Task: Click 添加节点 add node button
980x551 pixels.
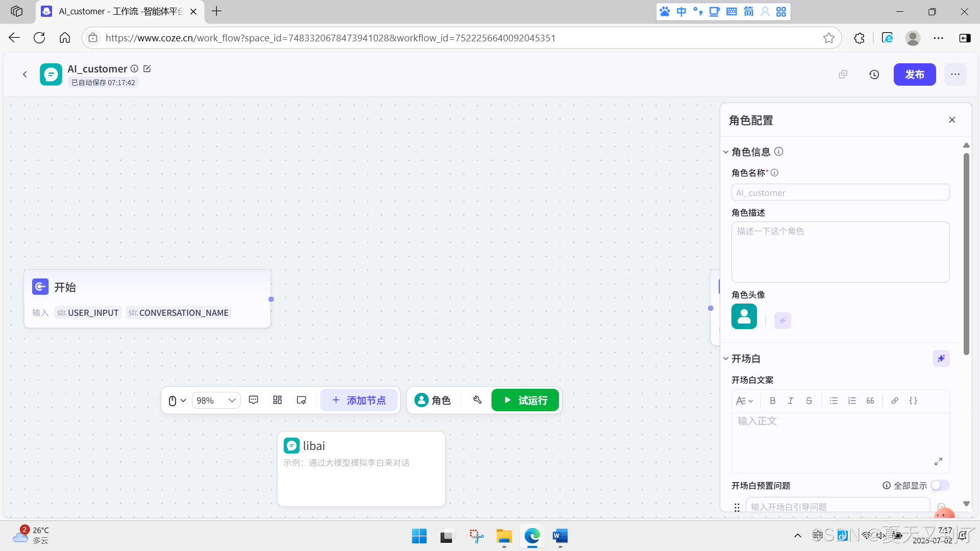Action: click(x=358, y=400)
